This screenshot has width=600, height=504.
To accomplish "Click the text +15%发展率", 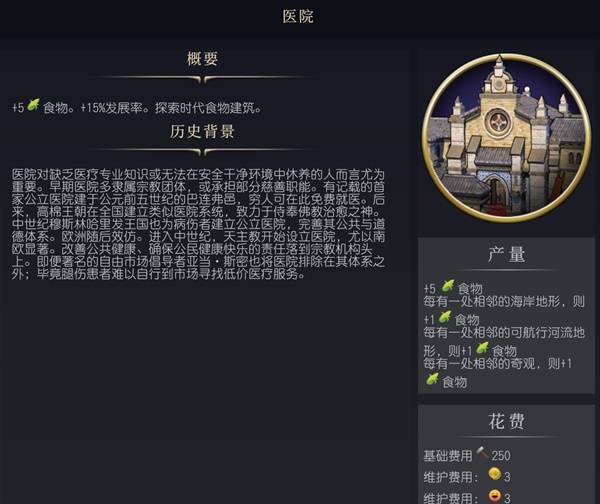I will (114, 108).
